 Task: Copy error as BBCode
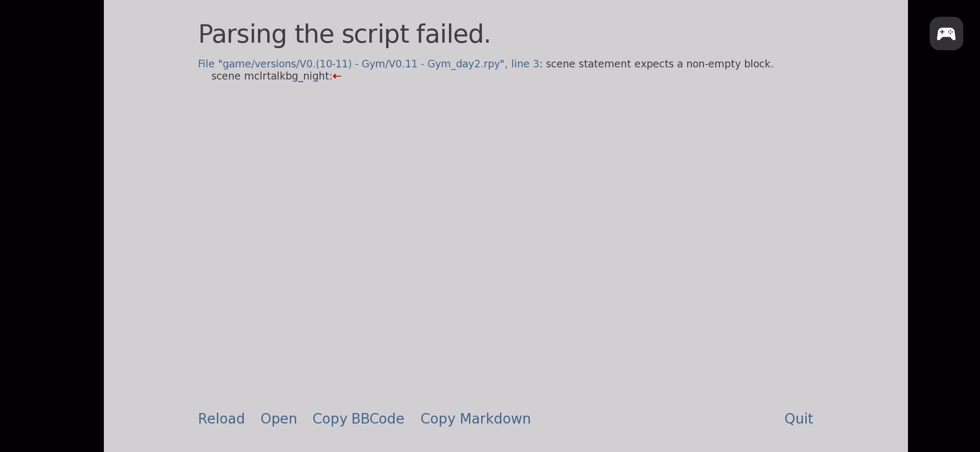click(358, 419)
